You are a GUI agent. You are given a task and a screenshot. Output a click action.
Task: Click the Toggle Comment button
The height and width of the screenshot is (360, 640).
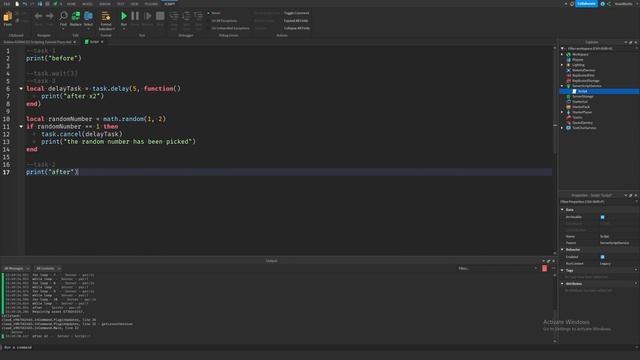(x=296, y=13)
